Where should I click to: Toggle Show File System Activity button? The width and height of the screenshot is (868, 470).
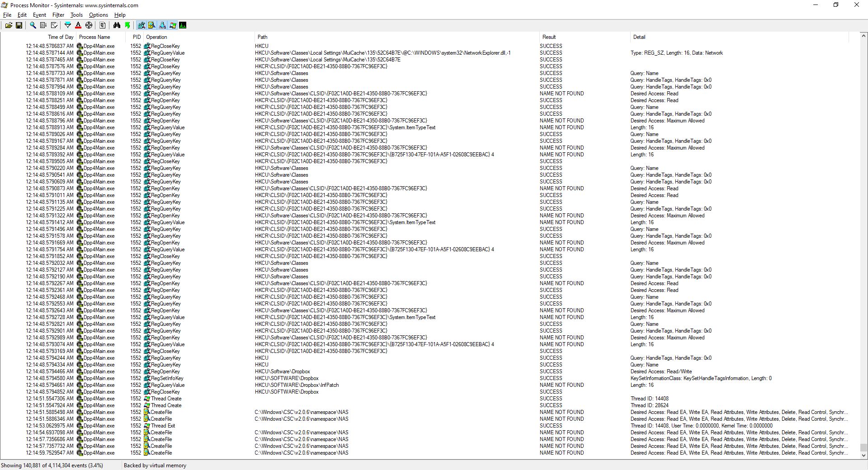point(152,25)
